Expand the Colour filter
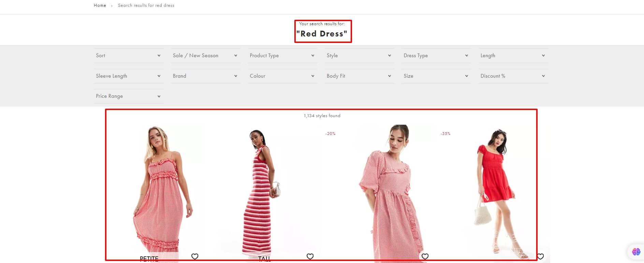 [282, 76]
